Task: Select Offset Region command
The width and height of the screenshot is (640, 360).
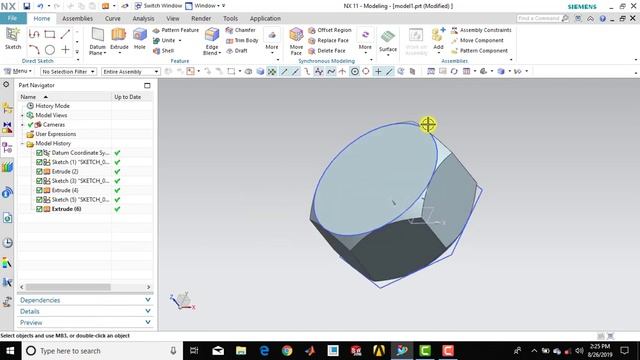Action: tap(330, 30)
